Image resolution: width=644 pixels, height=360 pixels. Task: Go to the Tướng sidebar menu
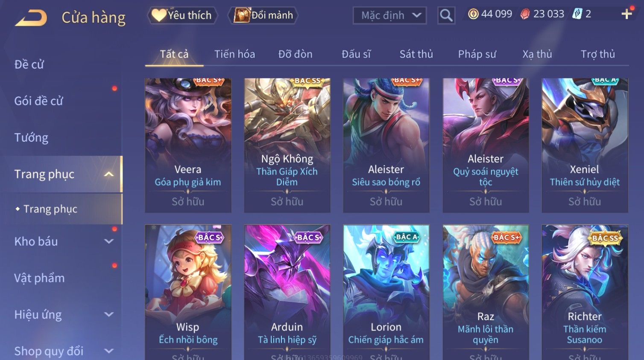tap(31, 138)
